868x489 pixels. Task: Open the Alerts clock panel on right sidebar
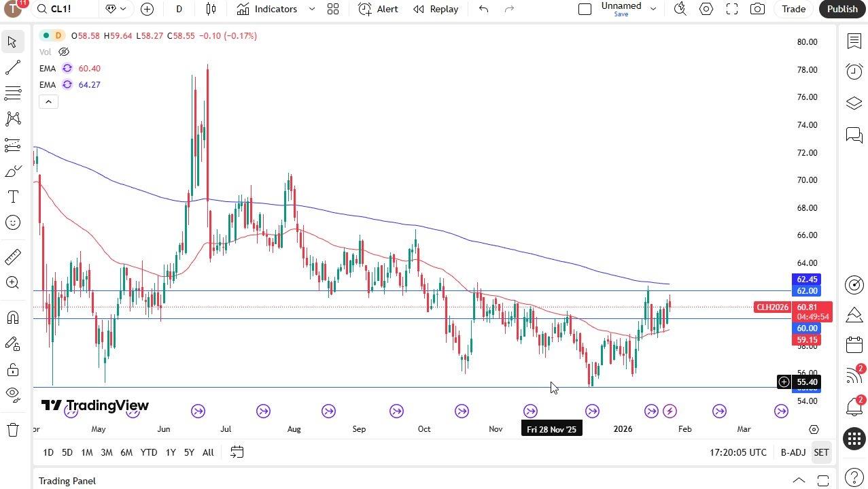pyautogui.click(x=854, y=71)
